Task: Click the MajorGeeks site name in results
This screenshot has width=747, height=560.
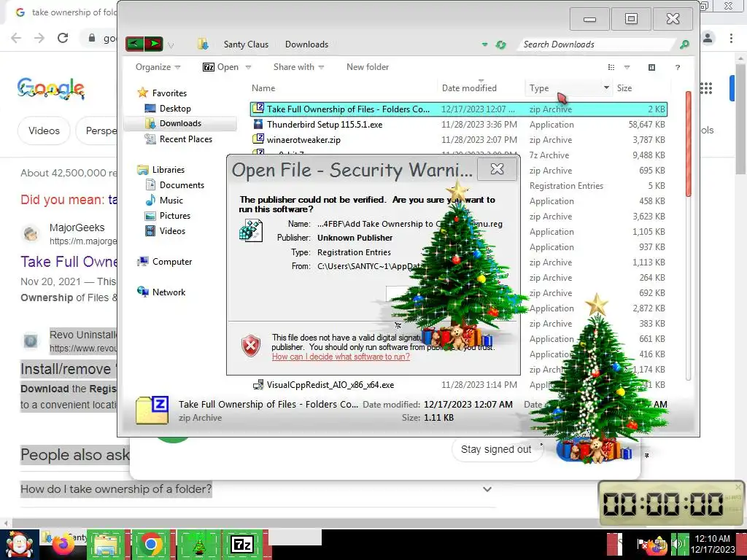Action: (77, 227)
